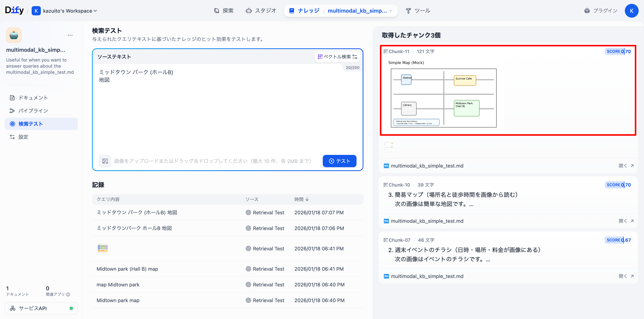This screenshot has width=644, height=319.
Task: Click the Dify logo
Action: [14, 11]
